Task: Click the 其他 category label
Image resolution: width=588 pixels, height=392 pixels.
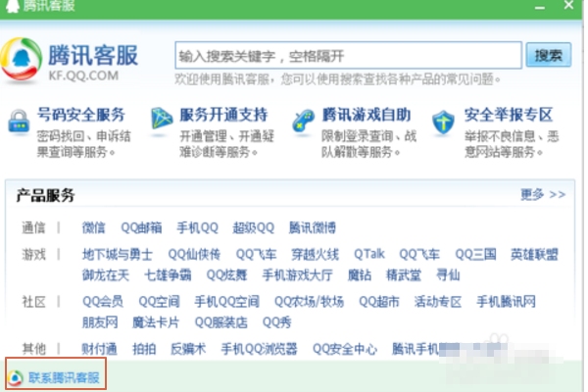Action: (33, 349)
